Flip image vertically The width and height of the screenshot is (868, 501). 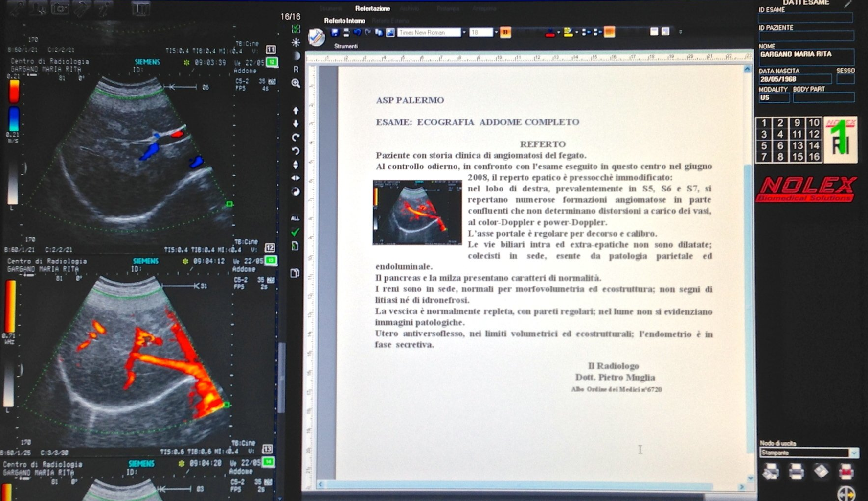coord(296,165)
